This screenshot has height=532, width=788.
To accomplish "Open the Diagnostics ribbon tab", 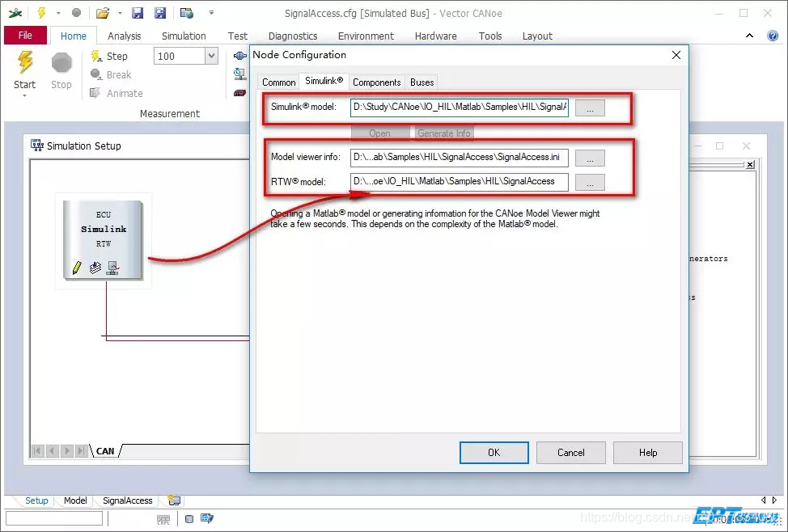I will tap(293, 36).
